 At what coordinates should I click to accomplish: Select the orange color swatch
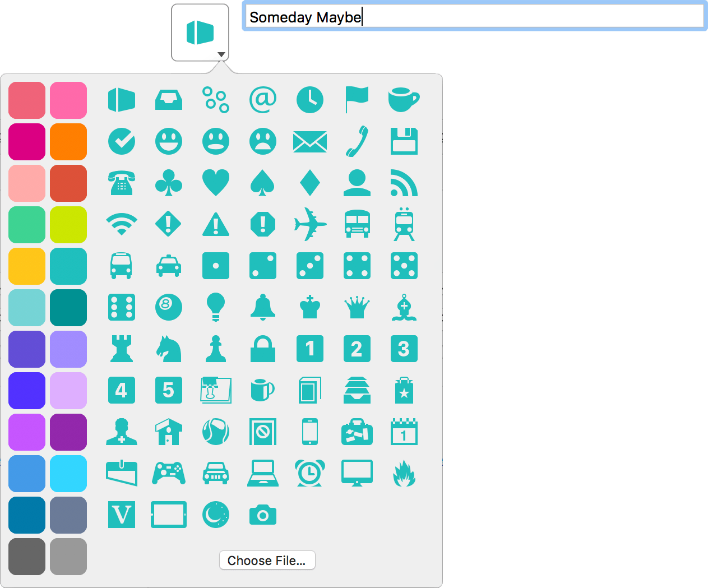click(68, 141)
